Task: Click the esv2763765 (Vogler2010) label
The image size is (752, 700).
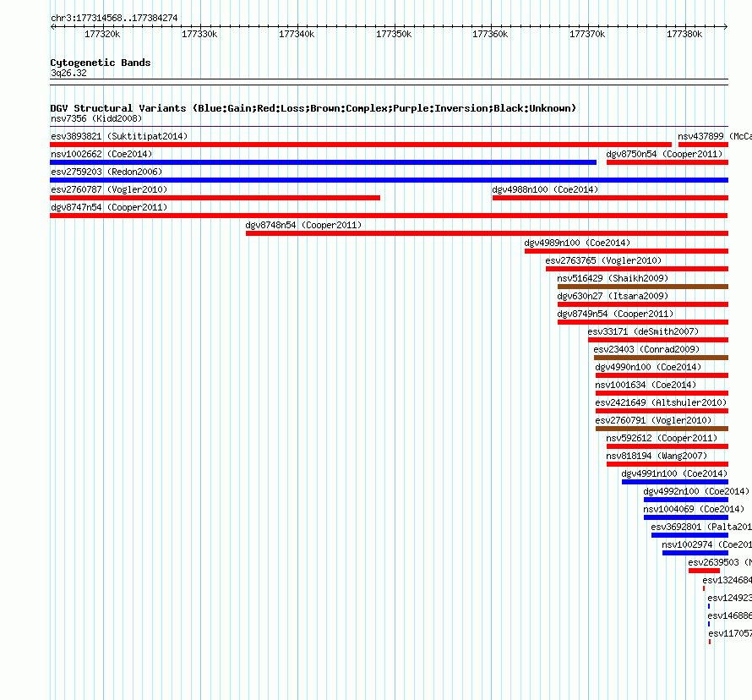Action: click(603, 260)
